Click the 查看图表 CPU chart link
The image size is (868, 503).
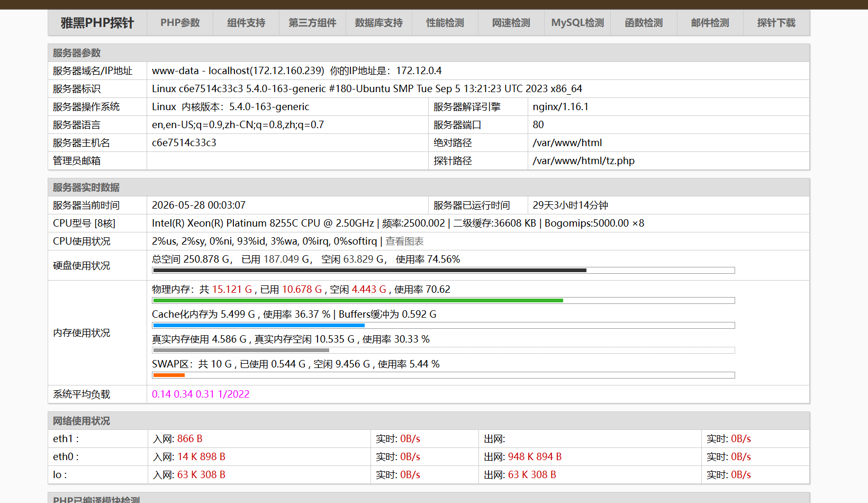404,241
